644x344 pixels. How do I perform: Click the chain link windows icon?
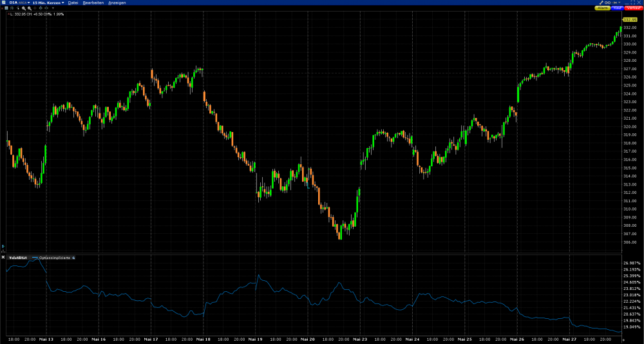point(607,3)
